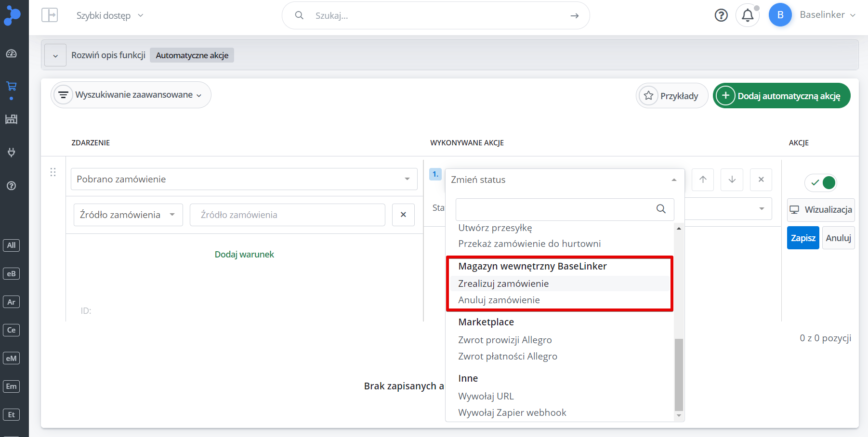
Task: Click the magnifier icon in dropdown search
Action: [x=661, y=209]
